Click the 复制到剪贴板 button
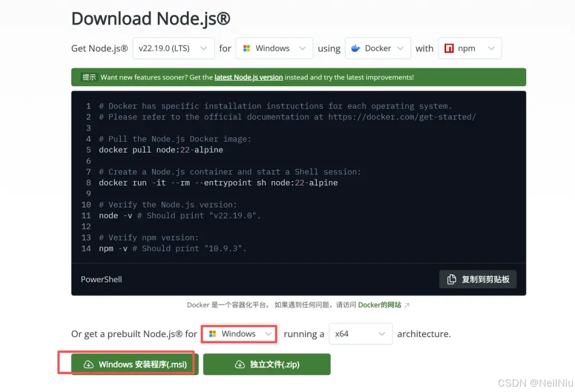The image size is (575, 392). 478,280
